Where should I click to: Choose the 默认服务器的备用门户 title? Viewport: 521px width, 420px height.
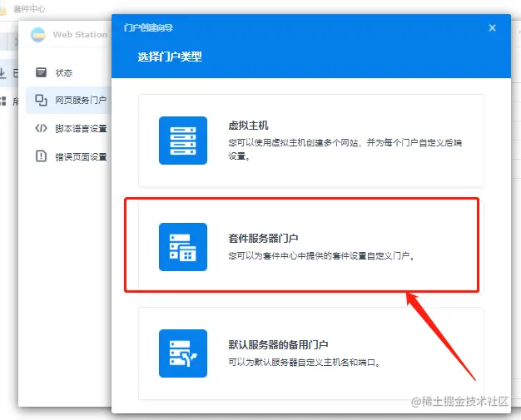[x=278, y=344]
